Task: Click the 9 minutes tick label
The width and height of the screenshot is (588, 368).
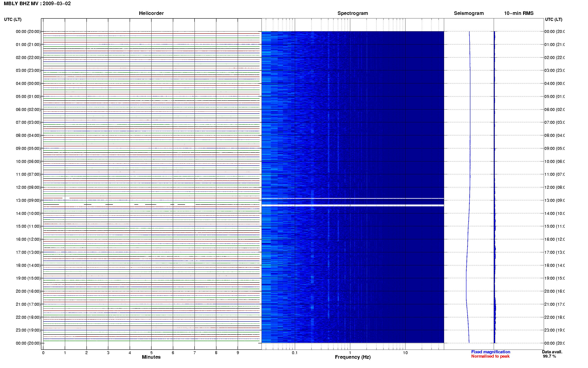Action: tap(238, 353)
